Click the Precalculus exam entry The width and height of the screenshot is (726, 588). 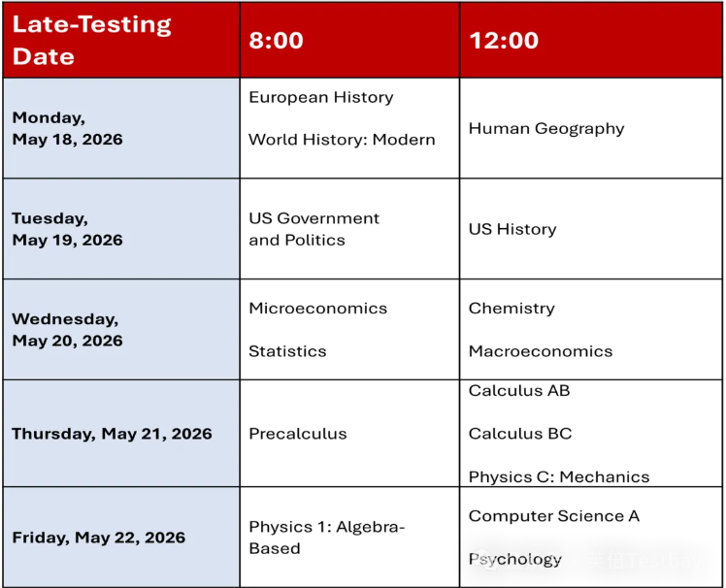coord(298,434)
